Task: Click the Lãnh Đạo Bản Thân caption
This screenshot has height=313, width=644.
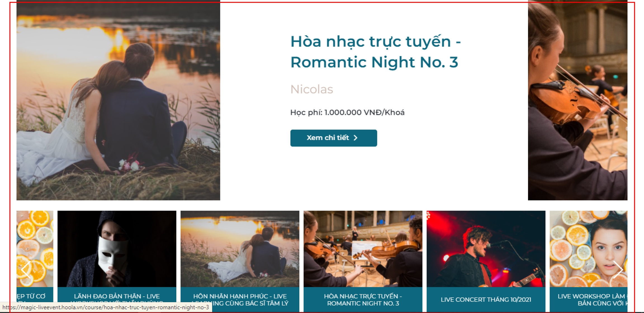Action: pos(117,299)
